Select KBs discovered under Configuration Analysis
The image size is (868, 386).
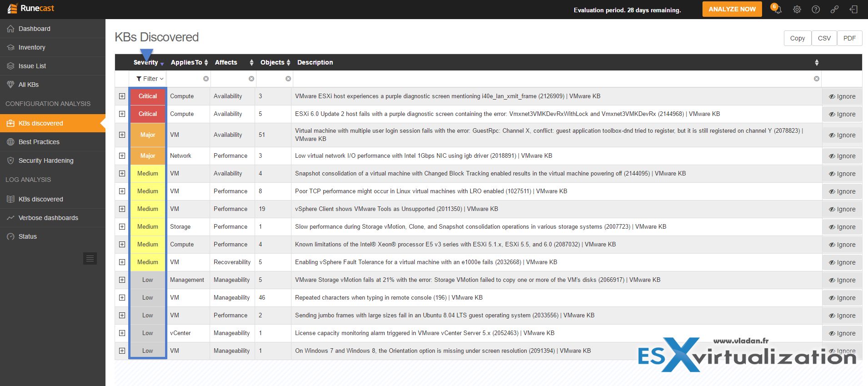53,123
